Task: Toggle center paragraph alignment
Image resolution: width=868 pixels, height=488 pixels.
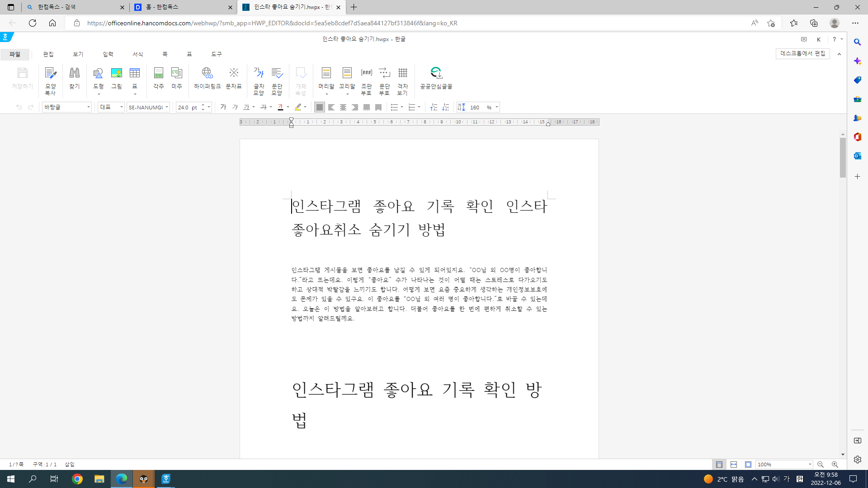Action: (343, 107)
